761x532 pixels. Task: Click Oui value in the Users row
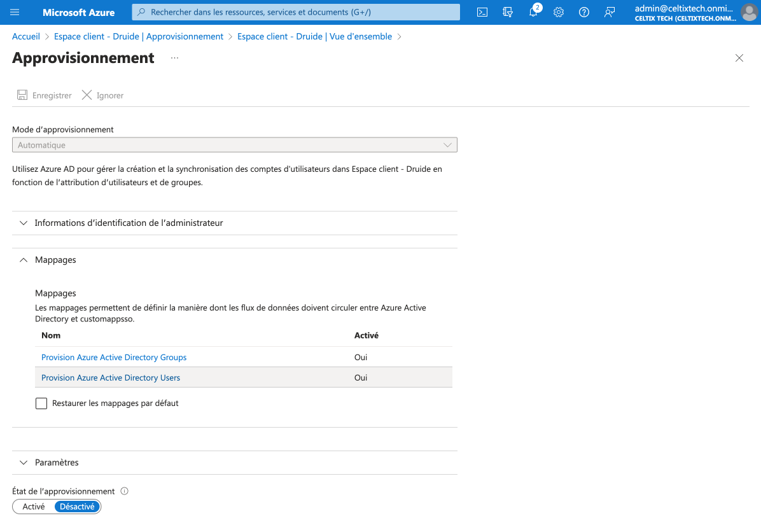(361, 377)
